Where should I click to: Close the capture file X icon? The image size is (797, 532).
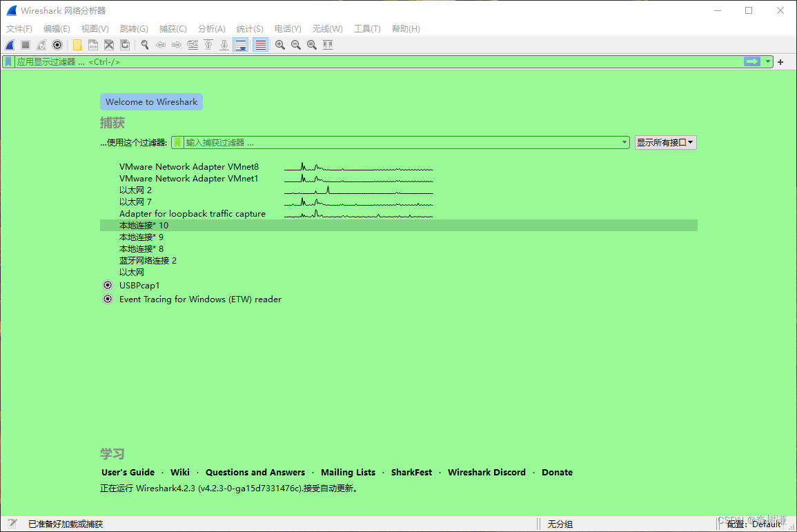coord(109,45)
